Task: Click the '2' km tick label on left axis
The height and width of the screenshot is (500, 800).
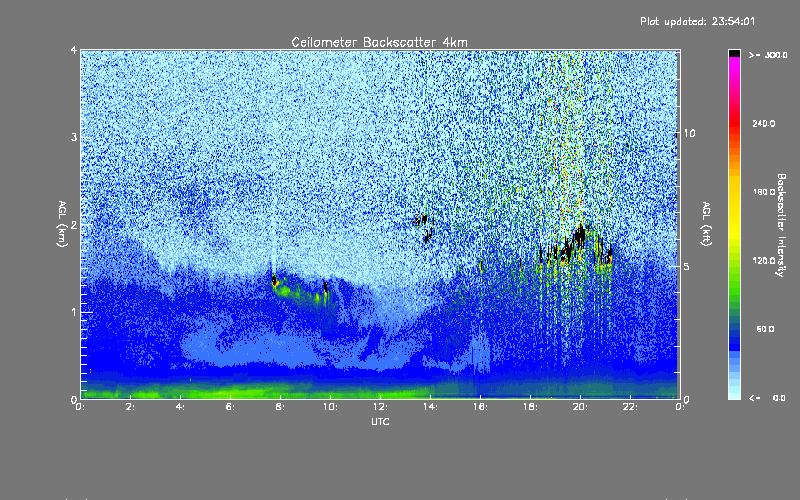Action: [74, 225]
